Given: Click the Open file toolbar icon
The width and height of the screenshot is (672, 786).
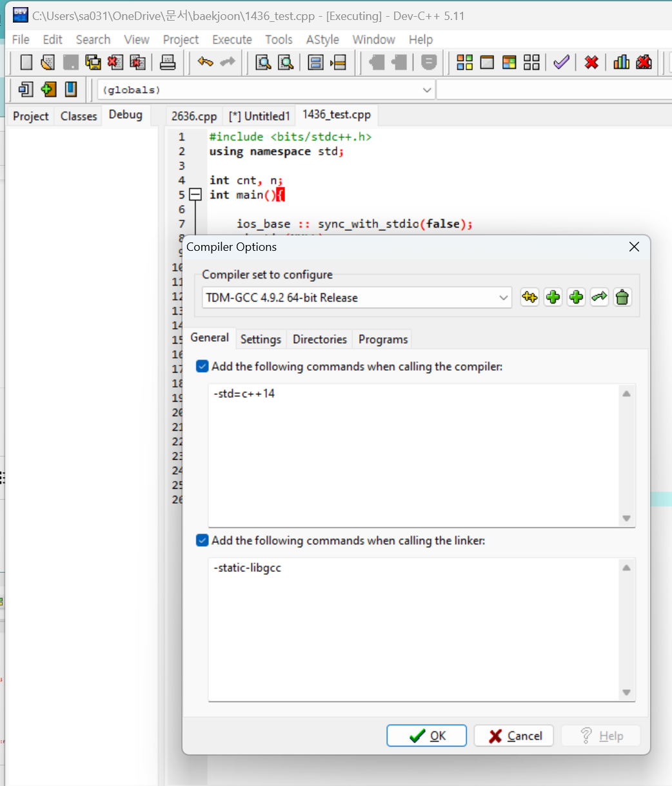Looking at the screenshot, I should [48, 63].
